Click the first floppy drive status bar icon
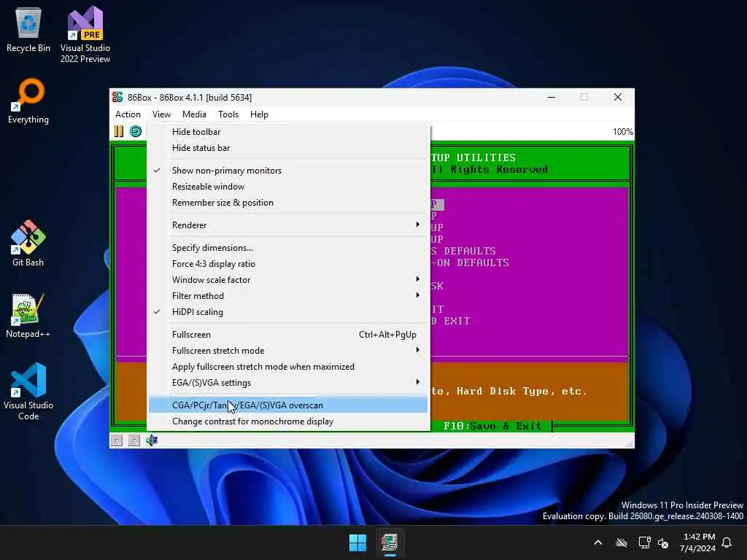This screenshot has width=747, height=560. pyautogui.click(x=117, y=440)
